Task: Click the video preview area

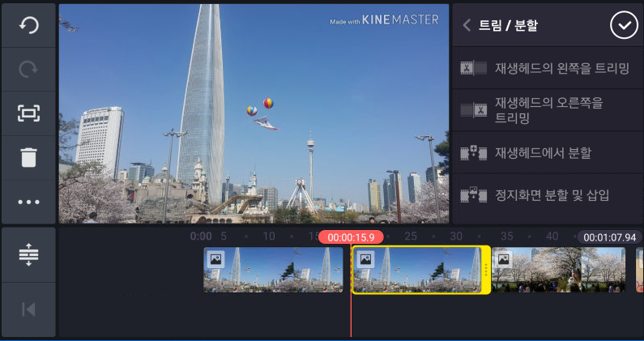Action: (x=254, y=114)
